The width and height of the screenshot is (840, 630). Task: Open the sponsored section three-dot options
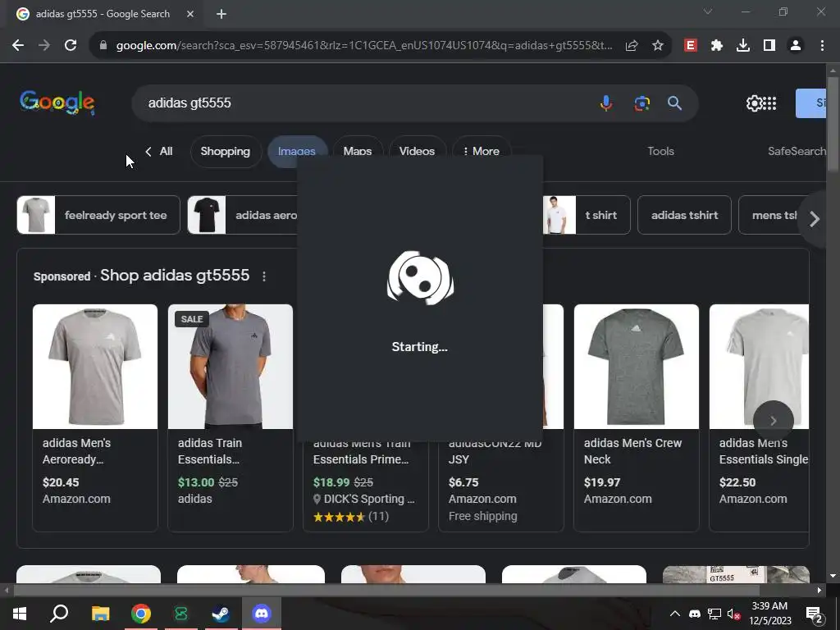[x=263, y=276]
